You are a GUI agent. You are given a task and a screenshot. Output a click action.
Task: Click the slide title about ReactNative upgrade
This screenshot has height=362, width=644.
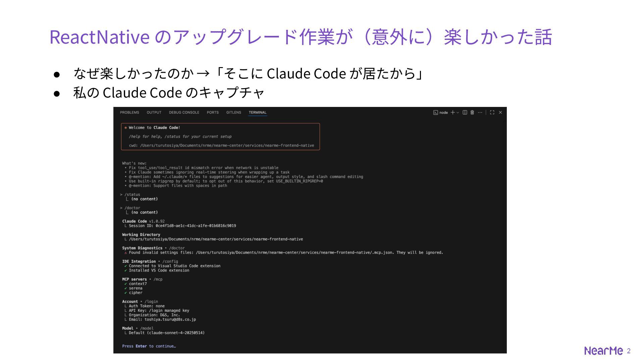click(x=301, y=37)
